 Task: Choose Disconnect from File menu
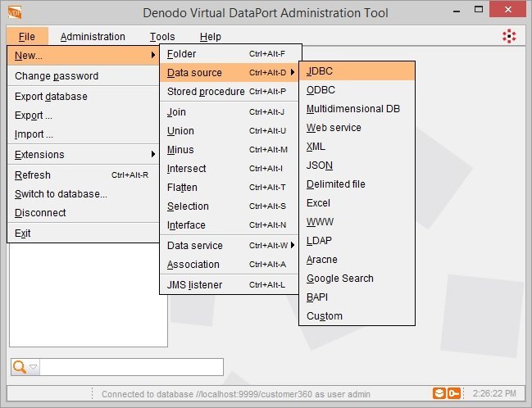[x=83, y=213]
